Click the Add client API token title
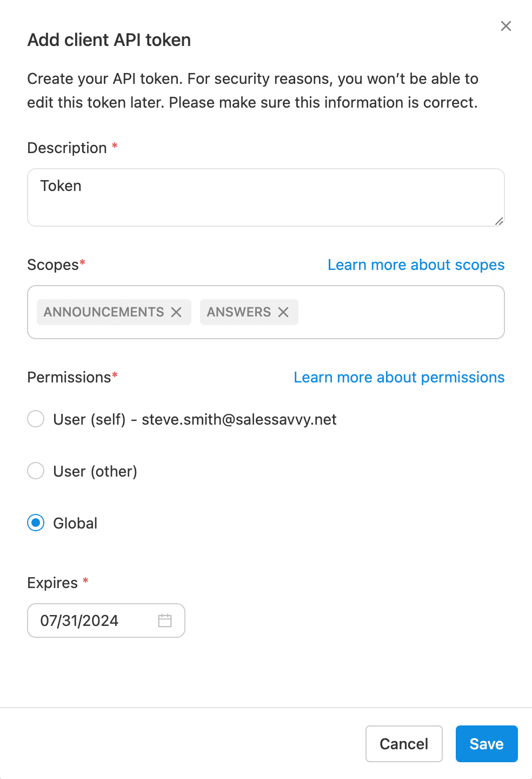 tap(108, 39)
